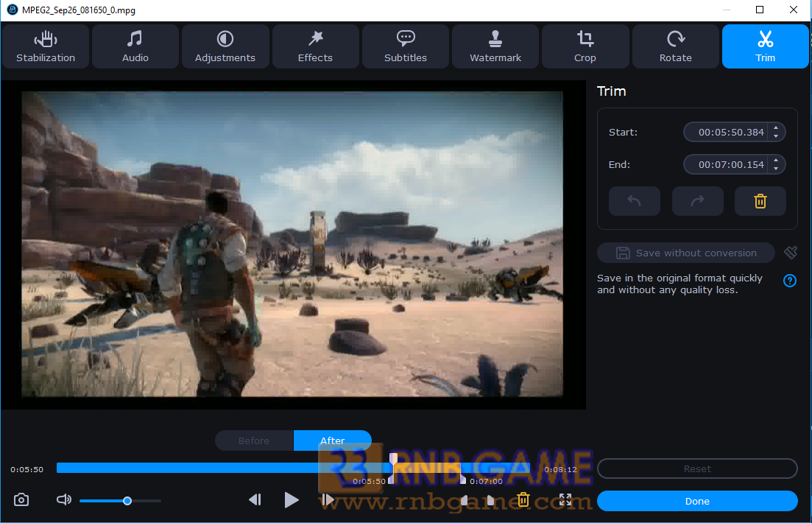812x523 pixels.
Task: Click Save without conversion button
Action: [685, 253]
